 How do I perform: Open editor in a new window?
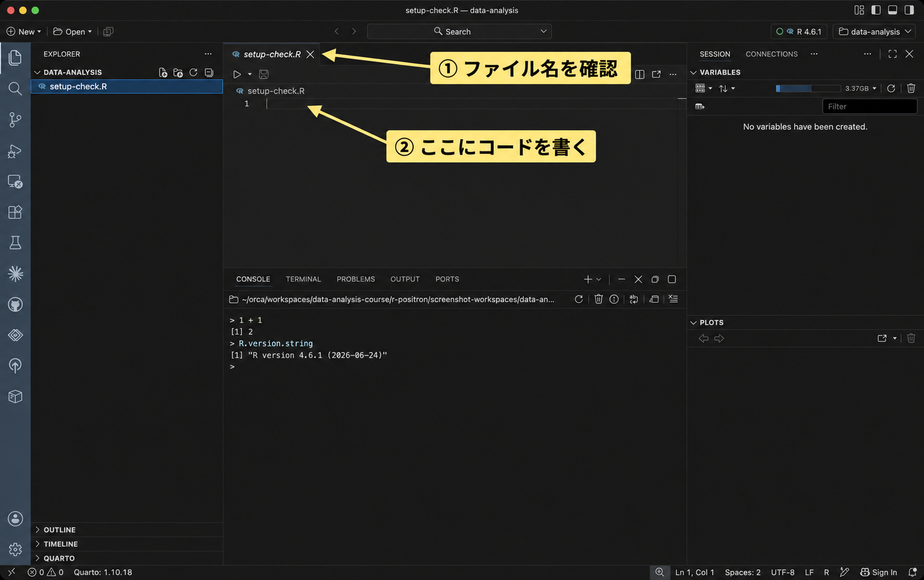656,74
